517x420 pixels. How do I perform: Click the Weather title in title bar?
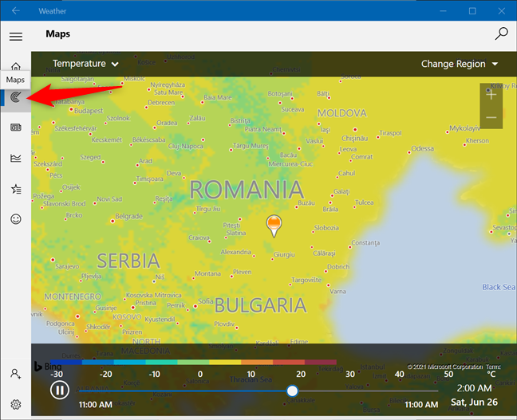tap(53, 11)
